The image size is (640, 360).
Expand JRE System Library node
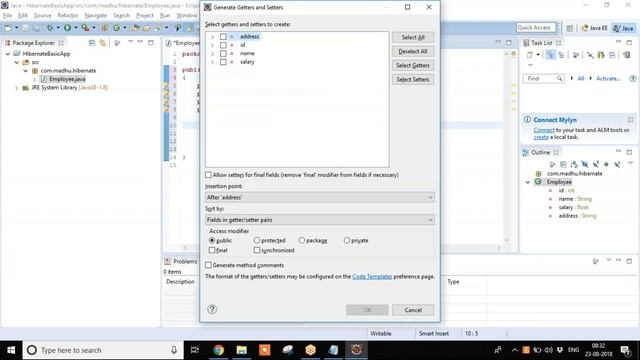(x=17, y=88)
